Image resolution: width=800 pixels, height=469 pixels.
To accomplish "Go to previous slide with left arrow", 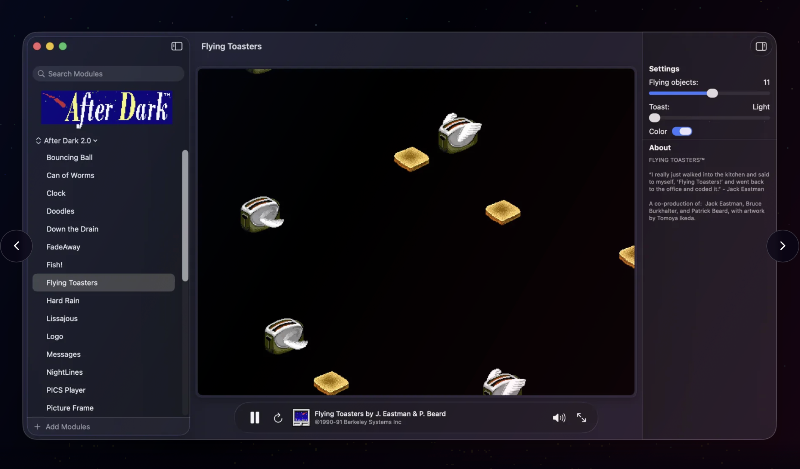I will point(16,246).
